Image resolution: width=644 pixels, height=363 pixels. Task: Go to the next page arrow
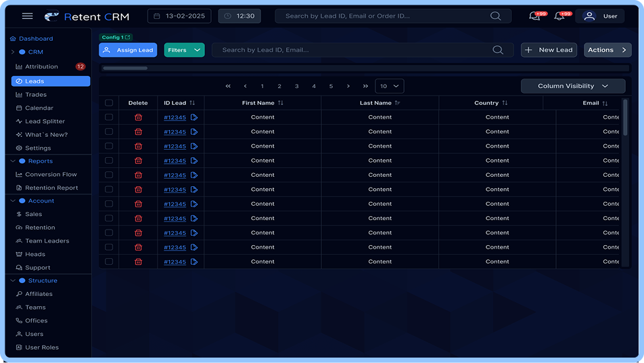point(348,86)
